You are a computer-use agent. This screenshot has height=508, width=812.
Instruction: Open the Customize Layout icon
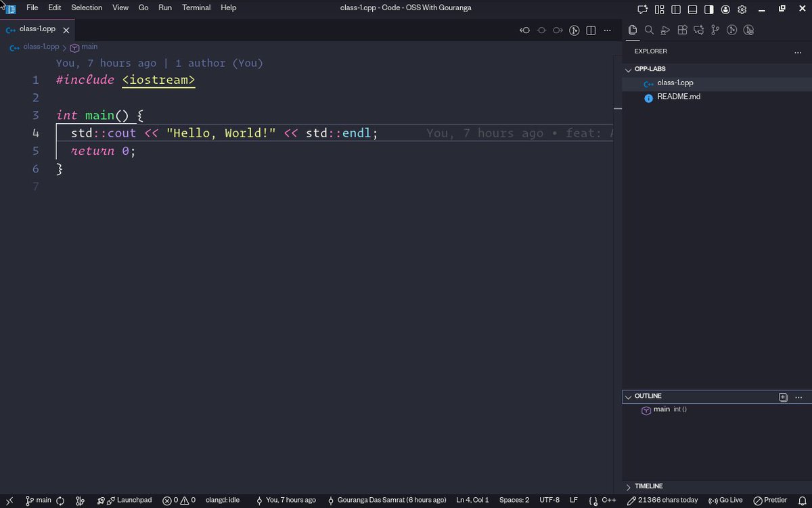[x=659, y=9]
